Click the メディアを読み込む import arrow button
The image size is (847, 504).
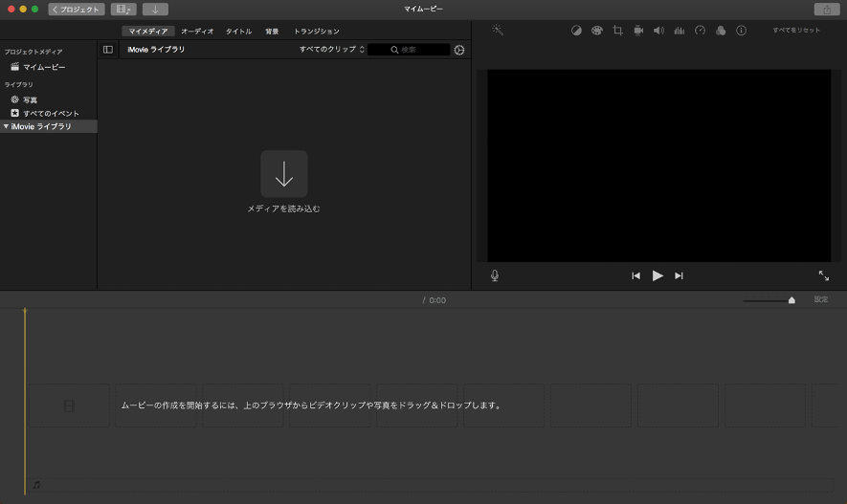284,174
